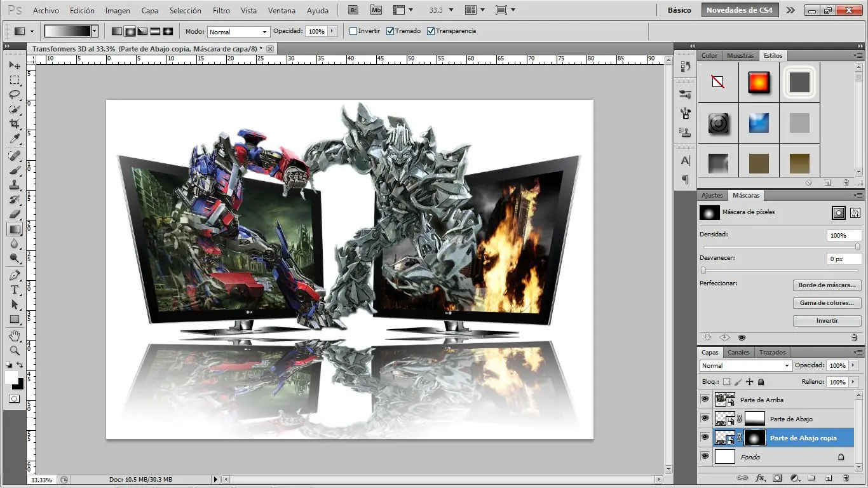Click the Desvanecer slider handle
Image resolution: width=868 pixels, height=488 pixels.
703,270
